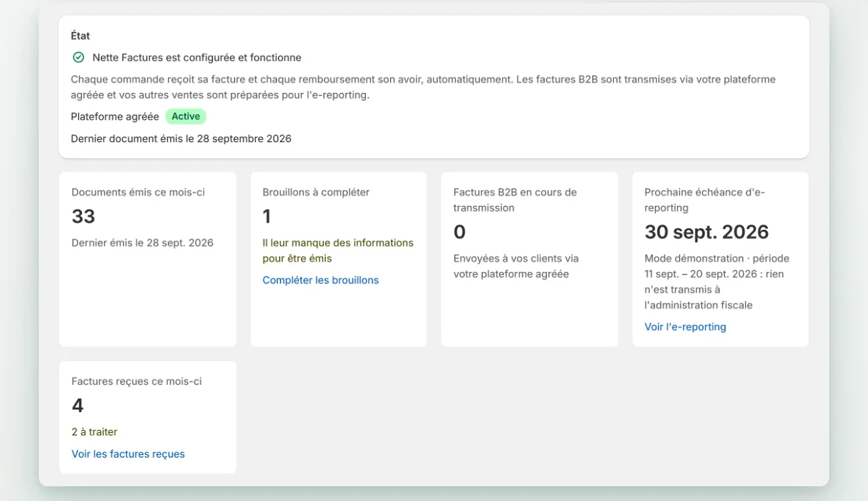
Task: Click the État heading
Action: tap(80, 35)
